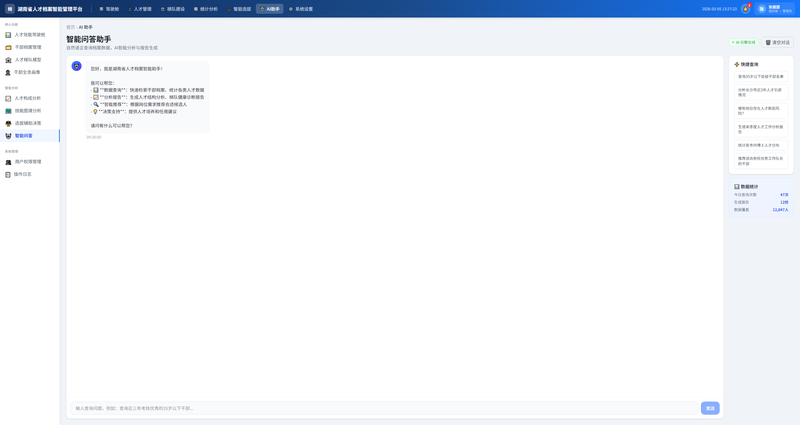Select the AI助手 navigation tab
Viewport: 800px width, 425px height.
point(270,9)
